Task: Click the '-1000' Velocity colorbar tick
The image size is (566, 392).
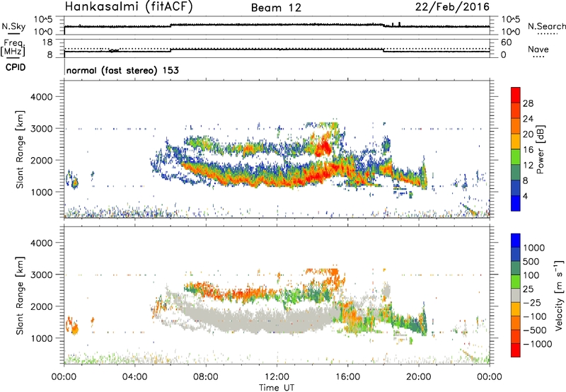Action: pos(537,344)
